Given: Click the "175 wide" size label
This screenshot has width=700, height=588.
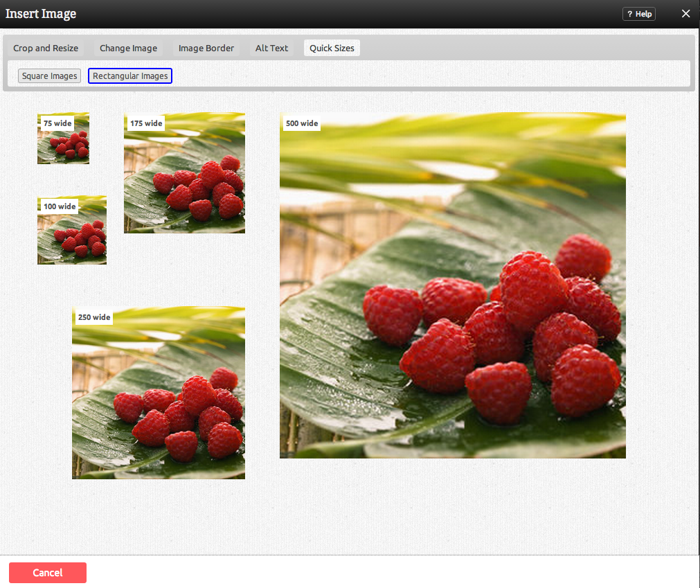Looking at the screenshot, I should (146, 124).
